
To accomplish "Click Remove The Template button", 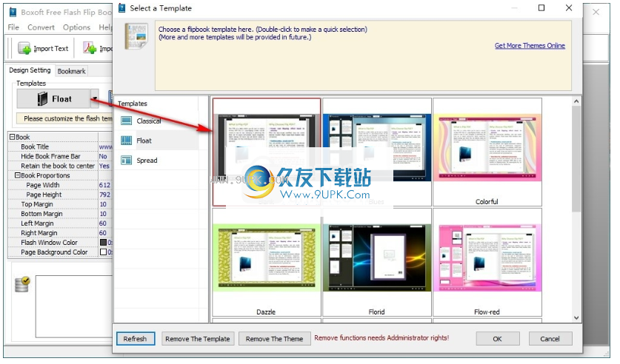I will tap(198, 339).
